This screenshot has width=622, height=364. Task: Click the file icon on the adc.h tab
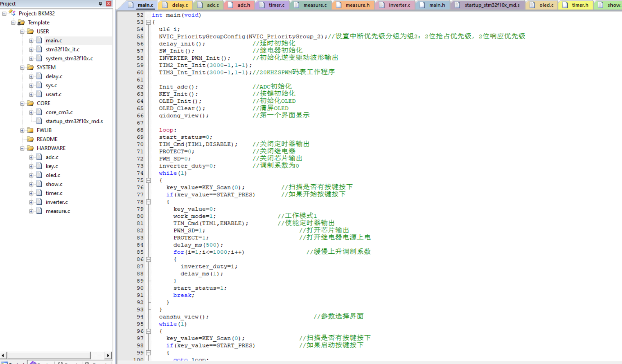click(x=231, y=5)
